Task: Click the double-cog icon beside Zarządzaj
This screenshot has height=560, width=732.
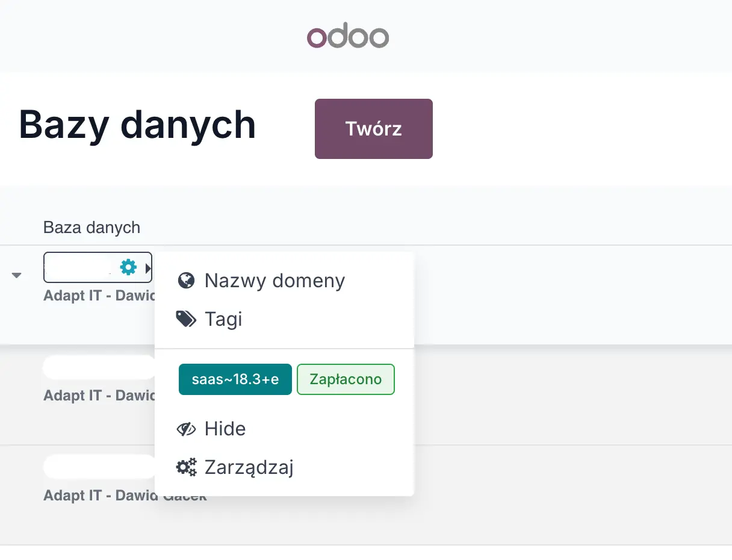Action: point(186,467)
